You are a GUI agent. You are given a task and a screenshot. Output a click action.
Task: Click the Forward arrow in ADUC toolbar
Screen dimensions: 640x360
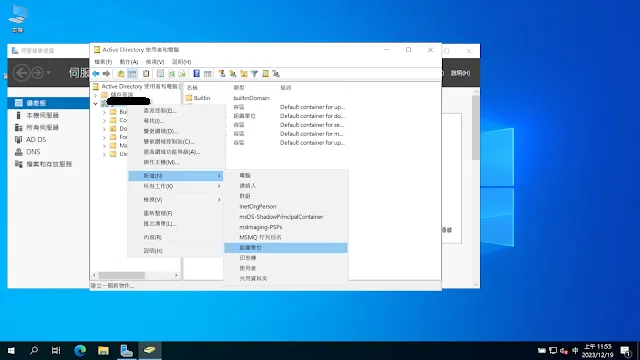click(107, 74)
